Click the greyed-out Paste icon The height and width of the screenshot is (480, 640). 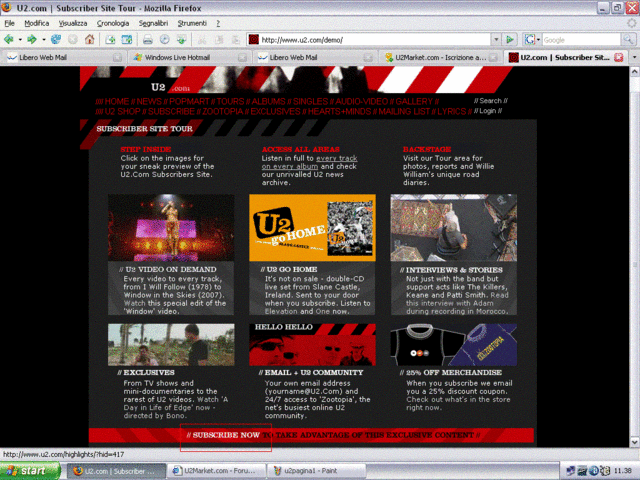pyautogui.click(x=236, y=40)
